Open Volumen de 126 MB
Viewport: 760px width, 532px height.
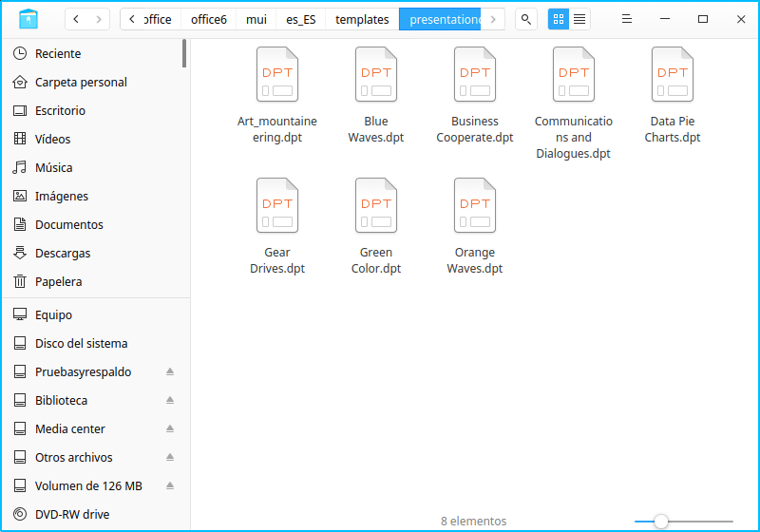pyautogui.click(x=88, y=486)
